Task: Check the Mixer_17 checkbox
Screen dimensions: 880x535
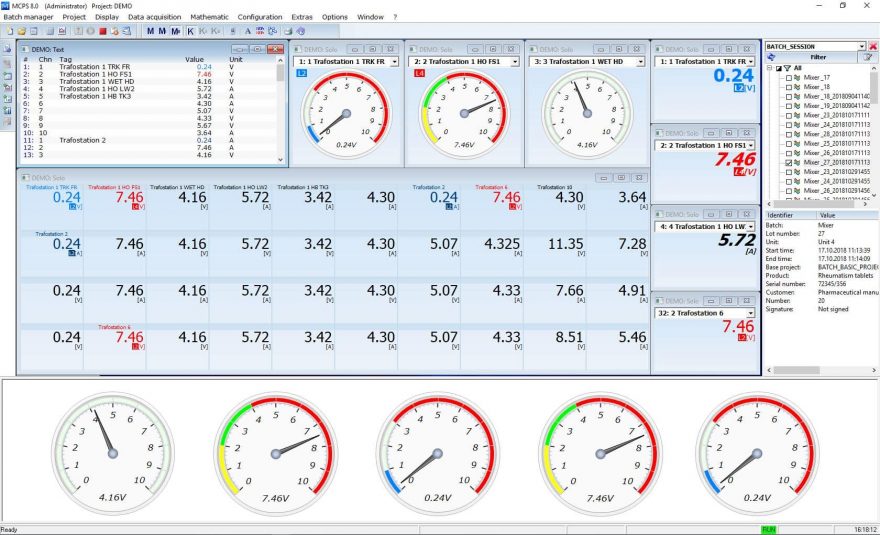Action: (x=789, y=78)
